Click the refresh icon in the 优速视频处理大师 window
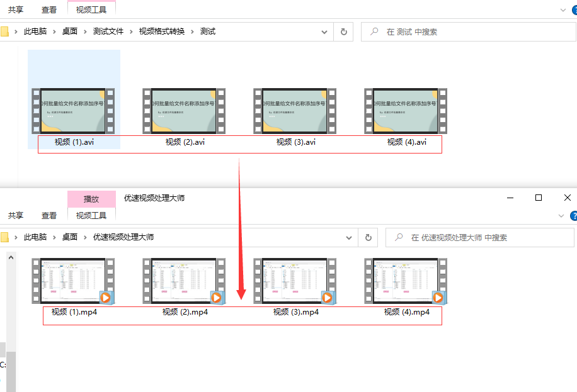 (368, 237)
